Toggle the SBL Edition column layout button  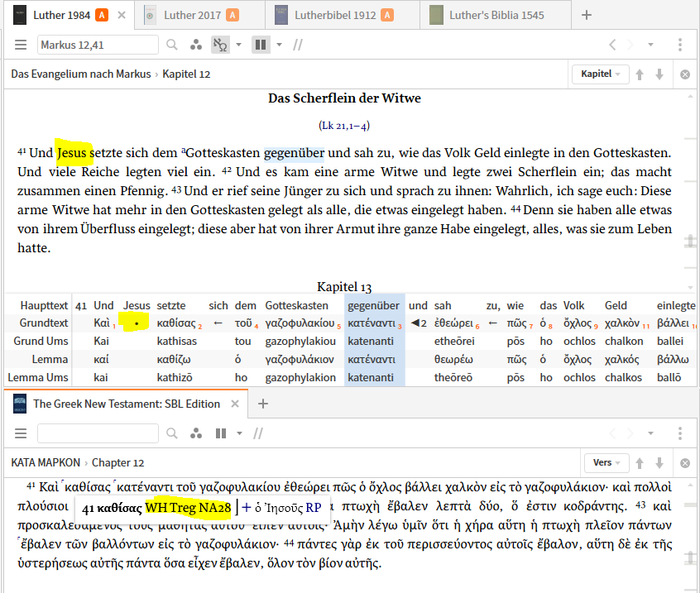[x=221, y=433]
